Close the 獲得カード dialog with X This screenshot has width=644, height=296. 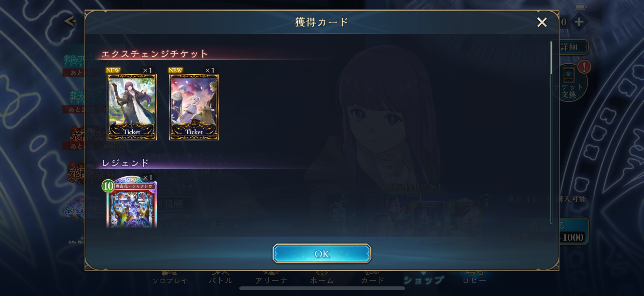pyautogui.click(x=542, y=23)
